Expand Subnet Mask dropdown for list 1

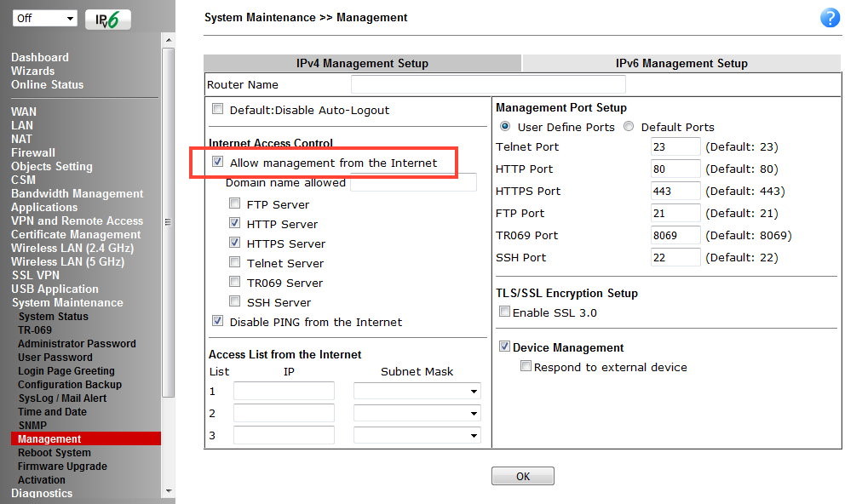pos(417,392)
